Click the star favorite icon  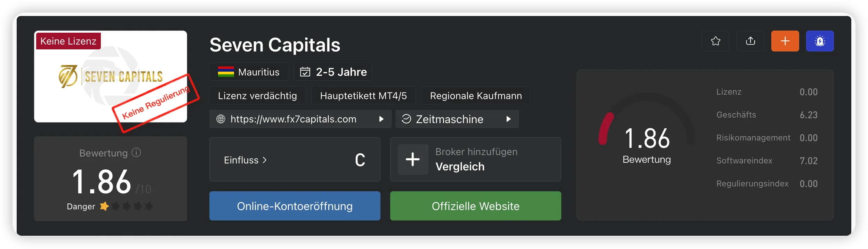tap(715, 41)
